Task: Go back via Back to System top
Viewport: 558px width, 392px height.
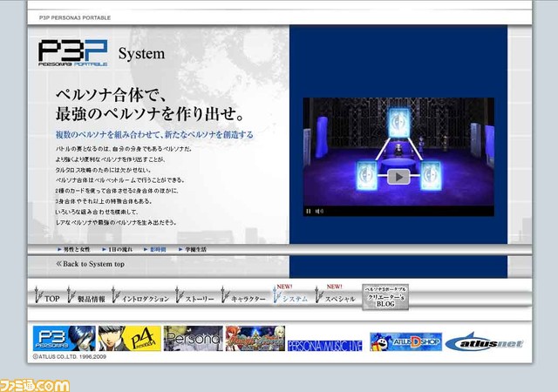Action: click(90, 264)
